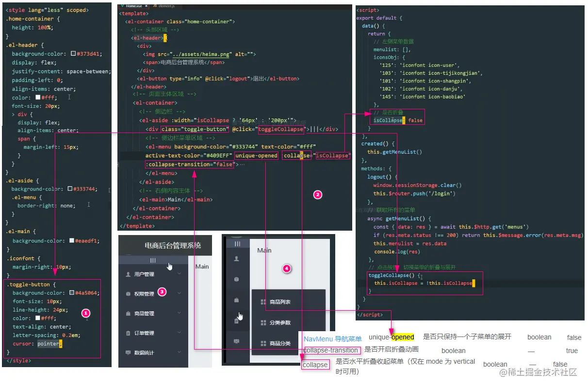The width and height of the screenshot is (588, 388).
Task: Click the clipboard icon beside 订单管理
Action: (x=128, y=333)
